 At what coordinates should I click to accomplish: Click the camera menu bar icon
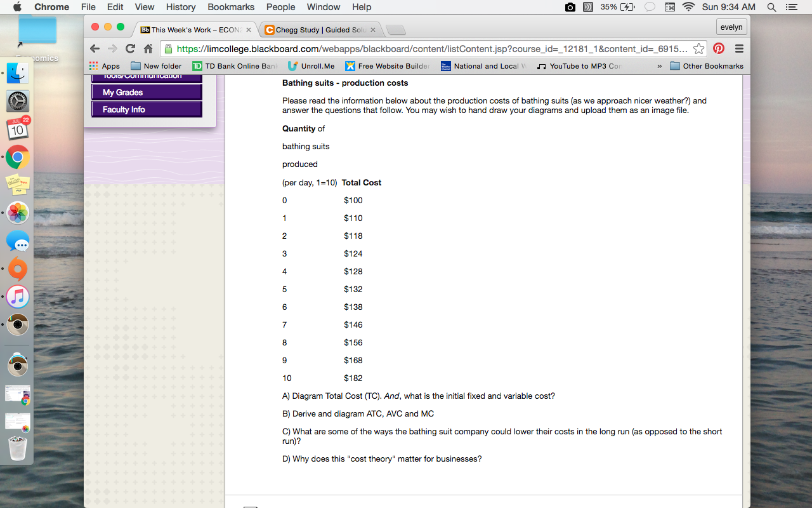click(570, 7)
